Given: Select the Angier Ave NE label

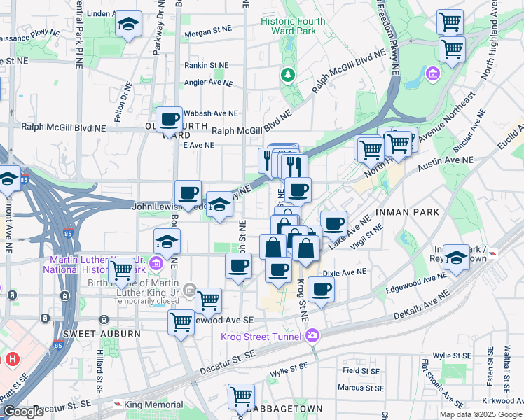Looking at the screenshot, I should pos(209,83).
